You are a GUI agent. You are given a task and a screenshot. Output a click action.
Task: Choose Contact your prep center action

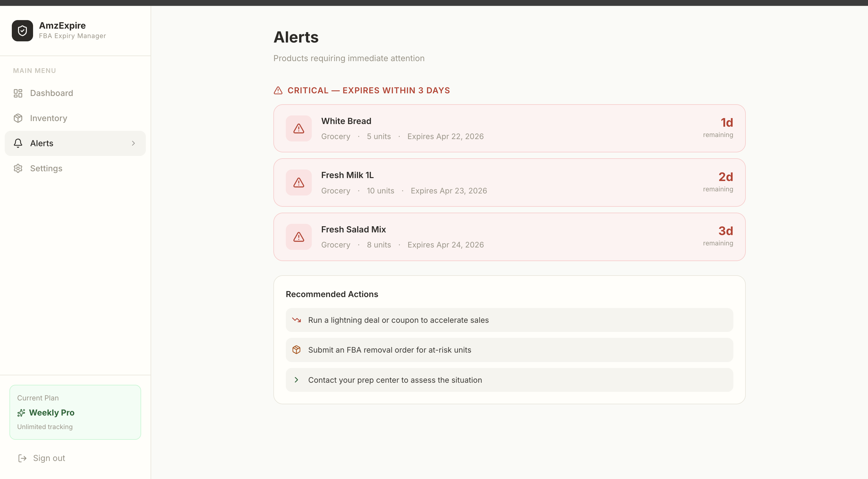pyautogui.click(x=509, y=380)
